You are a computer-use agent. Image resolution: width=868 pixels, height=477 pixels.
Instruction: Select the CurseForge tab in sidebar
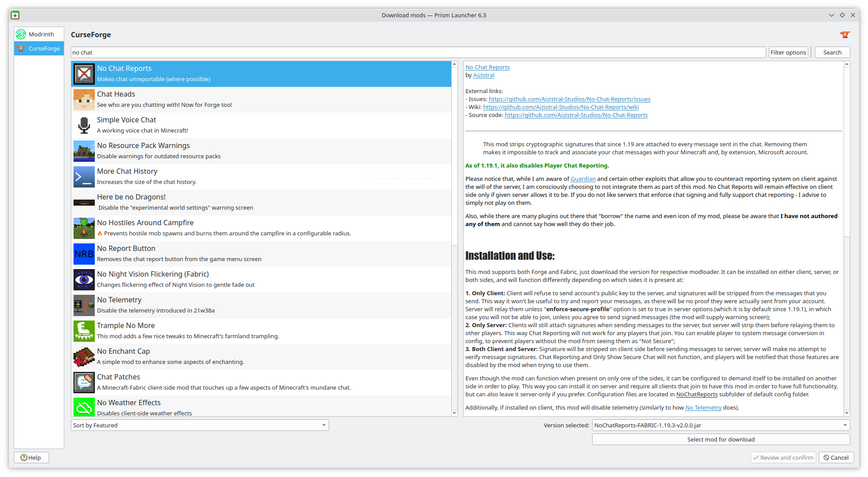click(39, 48)
